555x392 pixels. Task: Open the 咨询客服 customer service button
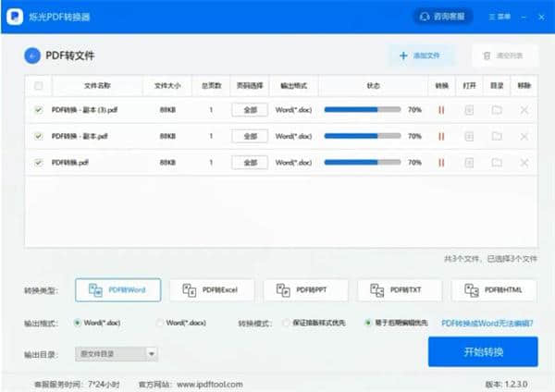click(x=442, y=16)
